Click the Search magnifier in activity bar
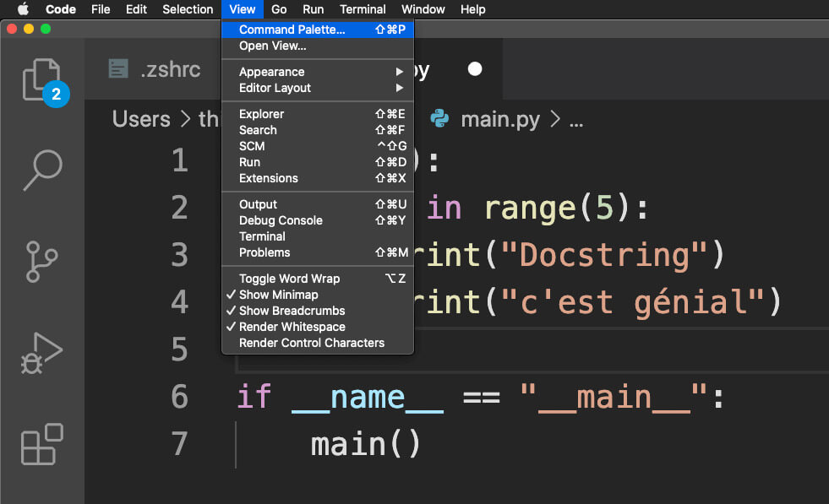Viewport: 829px width, 504px height. 41,171
